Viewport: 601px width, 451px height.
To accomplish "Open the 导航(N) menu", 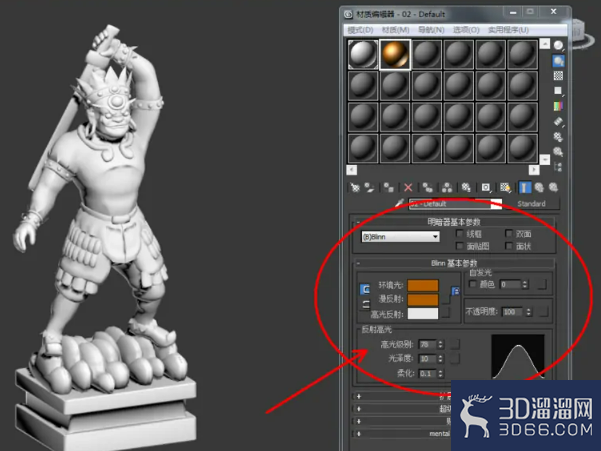I will point(431,30).
